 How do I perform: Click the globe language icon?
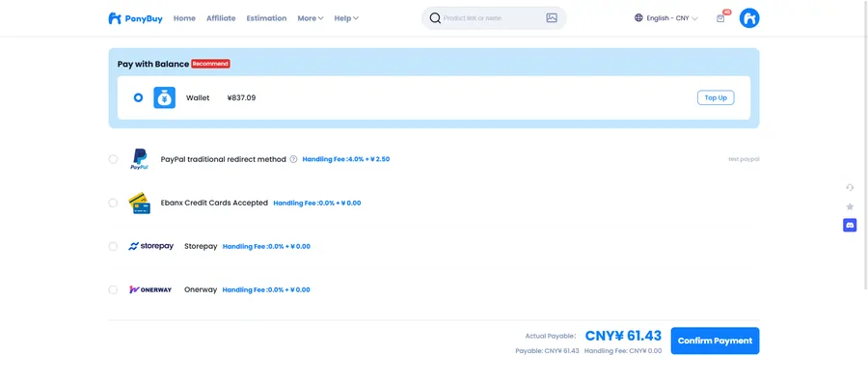tap(638, 17)
